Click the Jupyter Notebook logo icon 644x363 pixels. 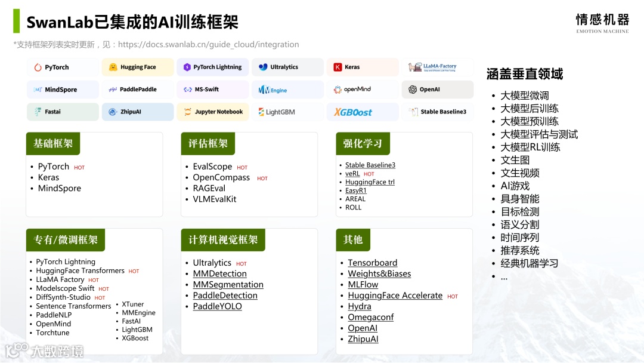188,112
